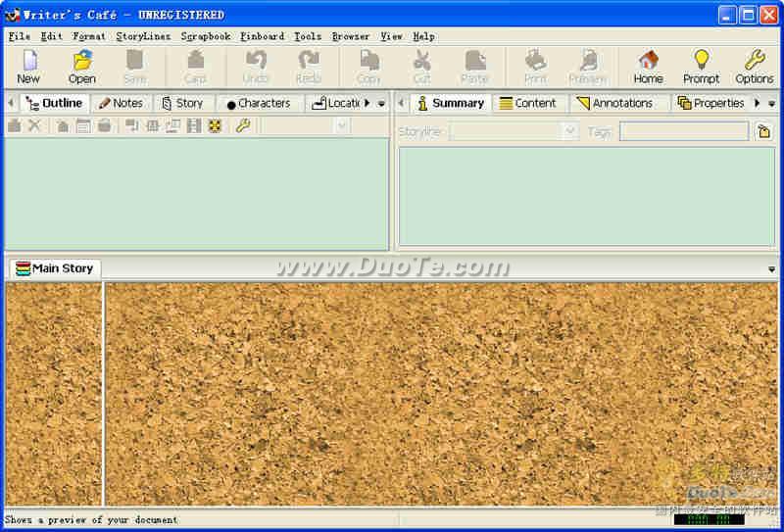Open the dropdown in the outline toolbar
Viewport: 784px width, 532px height.
(x=341, y=126)
